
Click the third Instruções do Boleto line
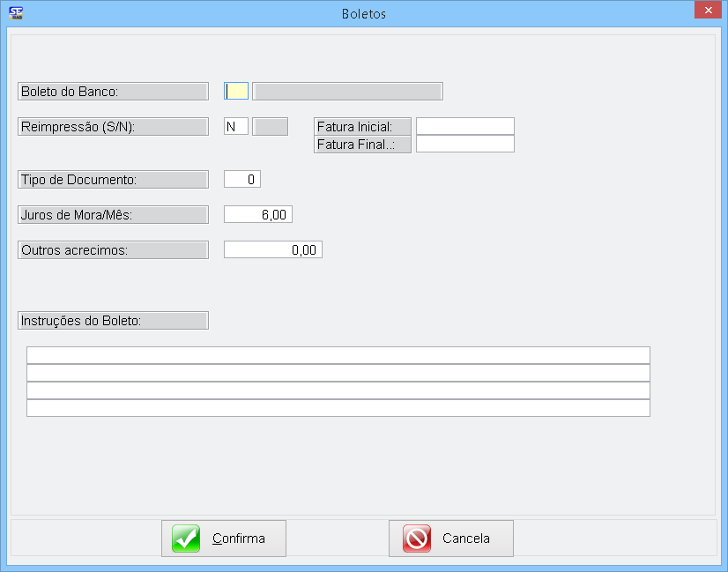point(338,390)
